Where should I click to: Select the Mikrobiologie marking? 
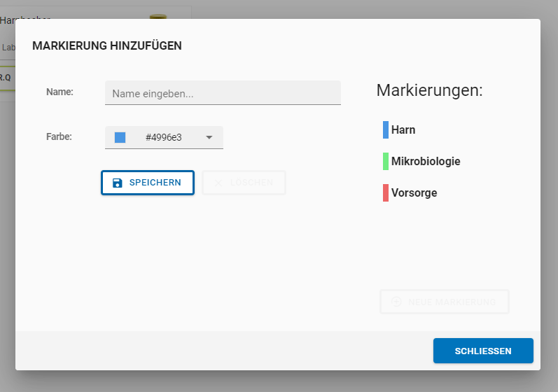(x=421, y=161)
